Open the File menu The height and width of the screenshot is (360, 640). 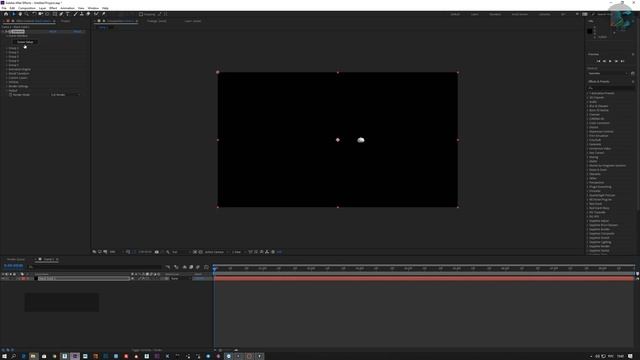pos(4,8)
